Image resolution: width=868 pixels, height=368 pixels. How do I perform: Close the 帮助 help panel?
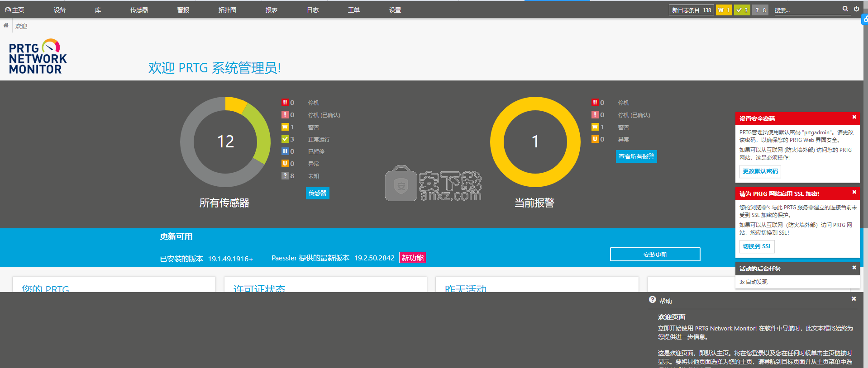854,299
